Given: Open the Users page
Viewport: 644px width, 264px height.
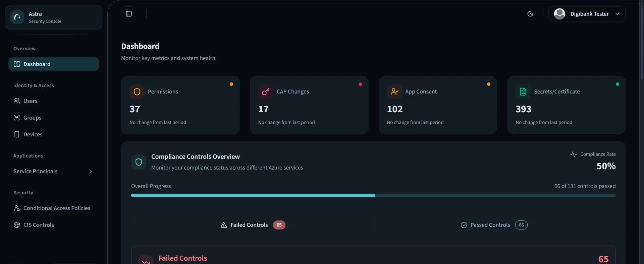Looking at the screenshot, I should coord(31,101).
